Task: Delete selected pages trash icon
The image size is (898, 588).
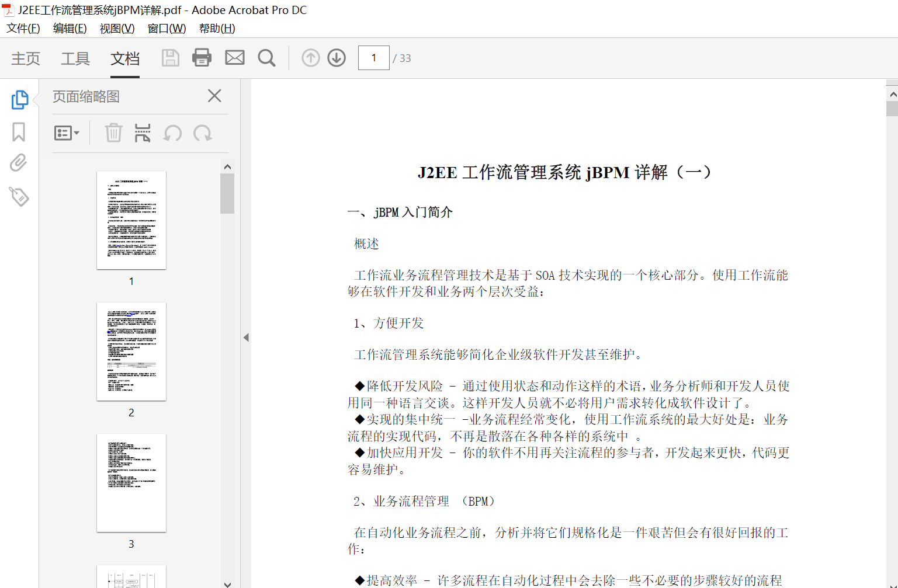Action: point(113,133)
